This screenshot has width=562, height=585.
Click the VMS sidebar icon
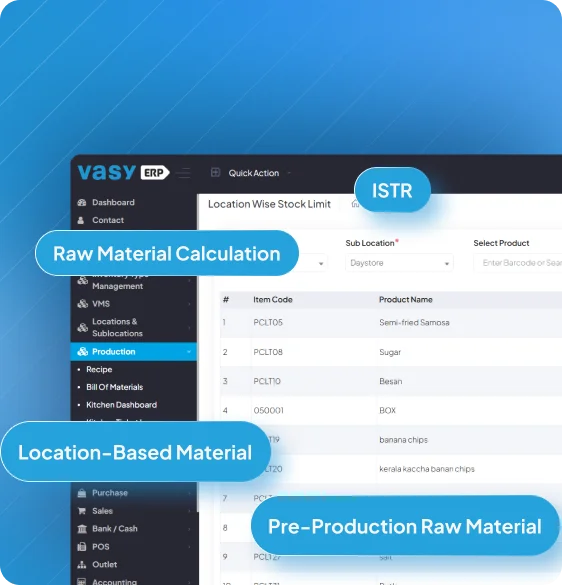point(82,304)
